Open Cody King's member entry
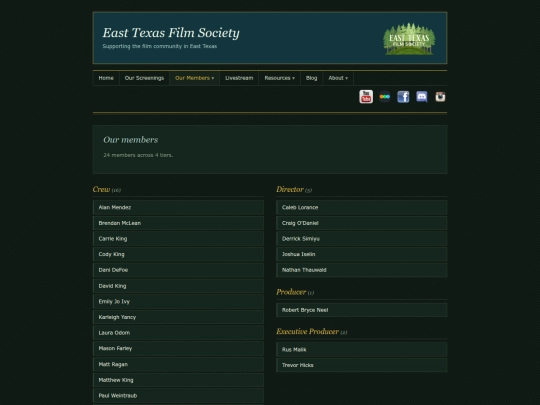The image size is (540, 405). (178, 254)
